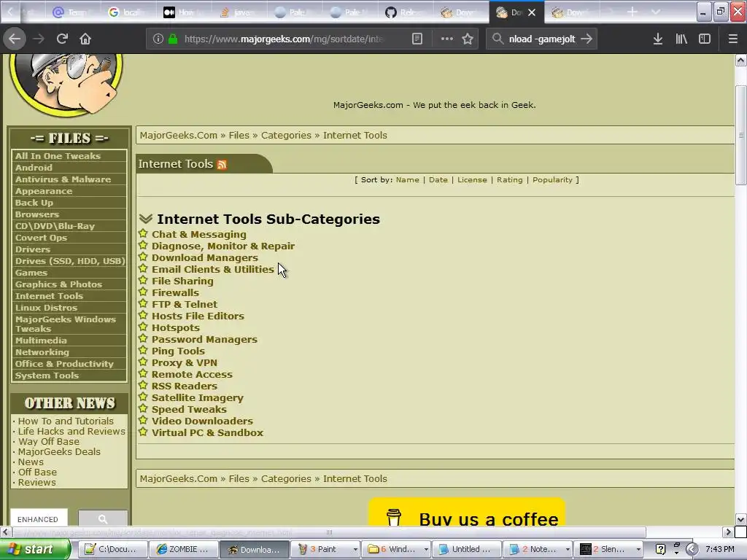The width and height of the screenshot is (747, 560).
Task: Click the search go arrow
Action: click(587, 39)
